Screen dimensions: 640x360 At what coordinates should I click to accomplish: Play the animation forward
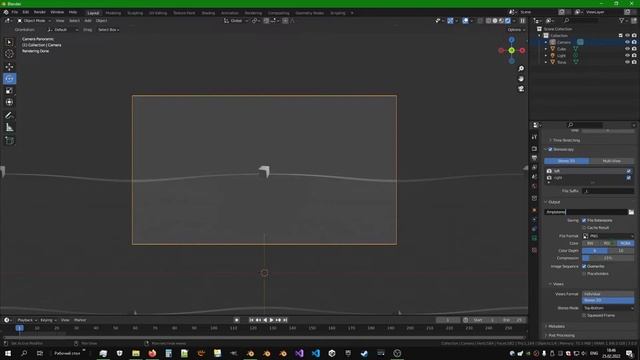[271, 320]
